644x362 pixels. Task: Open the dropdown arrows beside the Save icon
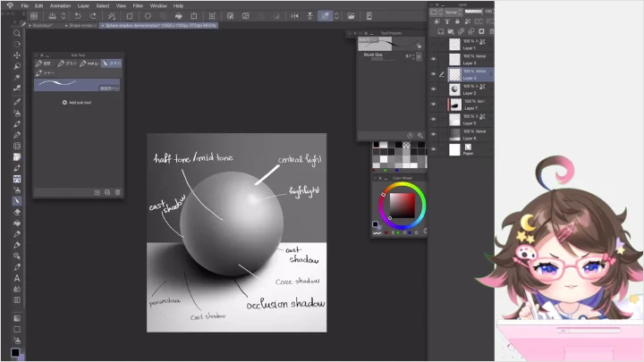click(64, 16)
